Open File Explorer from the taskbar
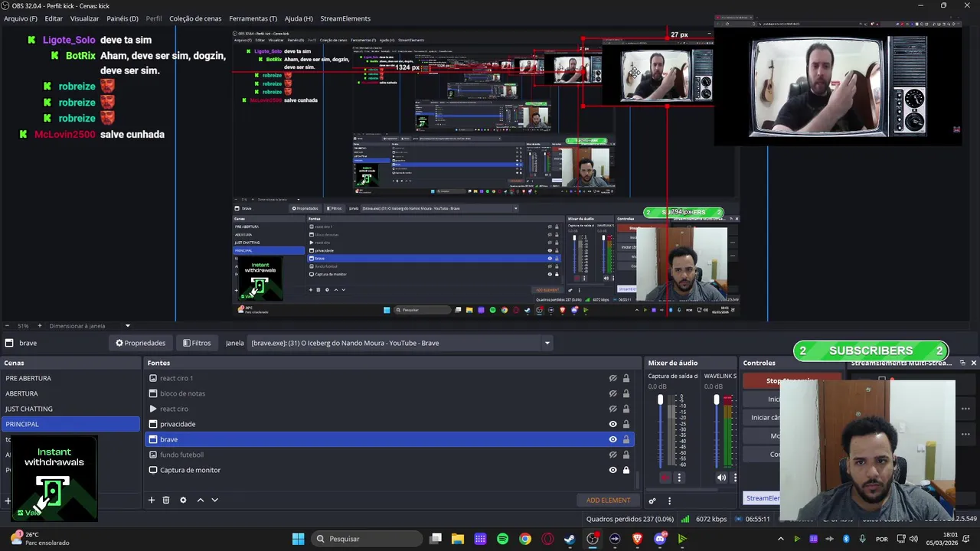Image resolution: width=980 pixels, height=551 pixels. coord(458,539)
